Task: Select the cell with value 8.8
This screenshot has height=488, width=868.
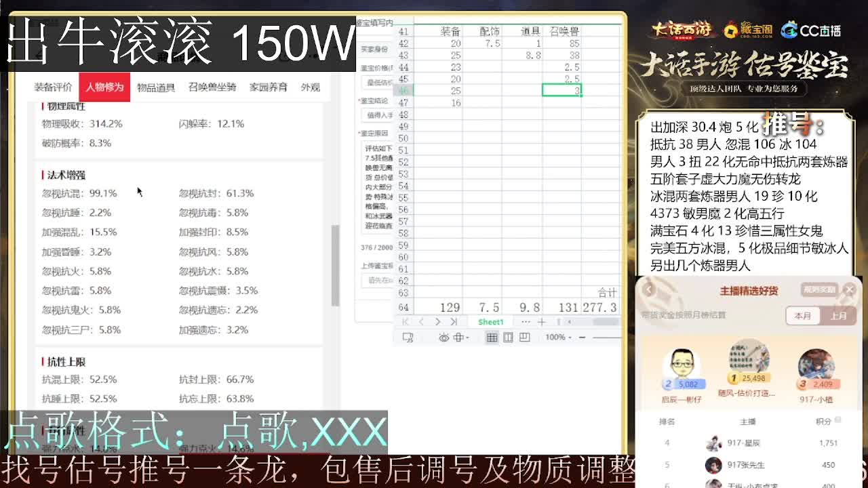Action: (522, 55)
